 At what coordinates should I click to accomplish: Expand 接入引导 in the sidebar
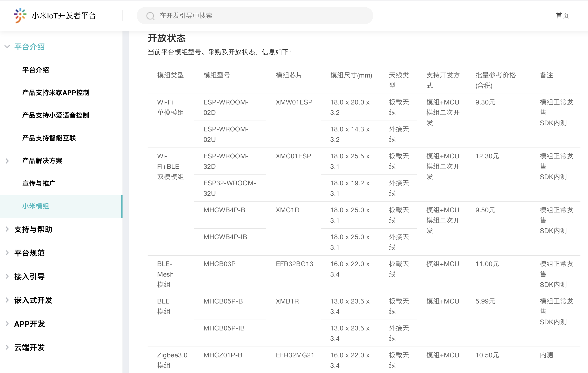point(7,277)
